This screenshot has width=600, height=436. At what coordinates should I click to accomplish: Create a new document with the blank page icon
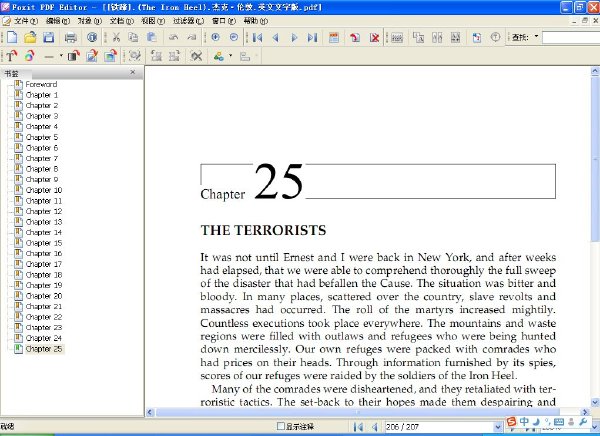(12, 37)
